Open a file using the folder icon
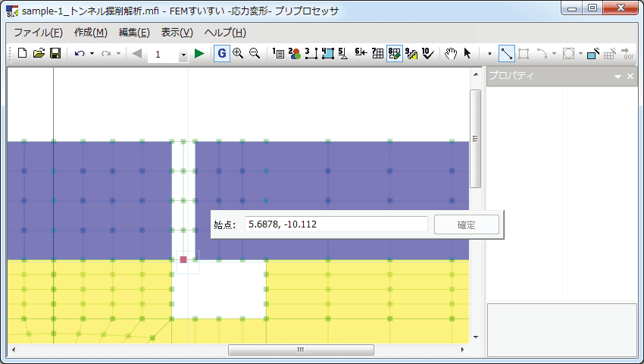Viewport: 644px width, 364px height. pos(39,54)
